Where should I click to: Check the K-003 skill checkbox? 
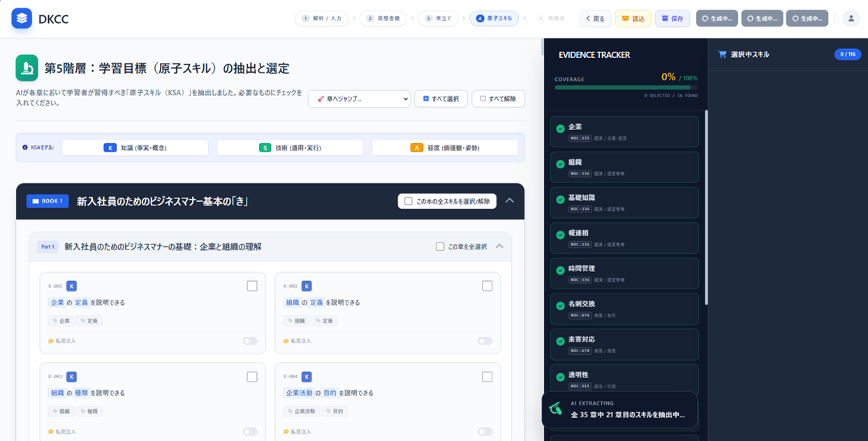[252, 377]
